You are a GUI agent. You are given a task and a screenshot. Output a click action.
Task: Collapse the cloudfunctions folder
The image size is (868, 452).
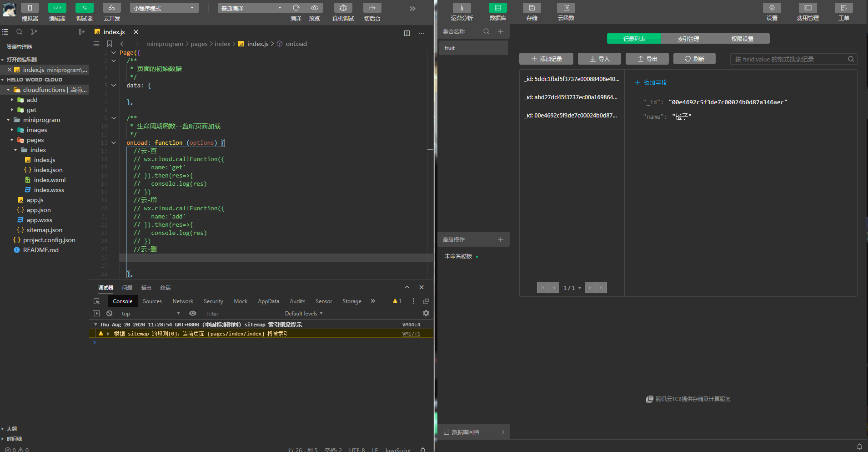click(8, 90)
